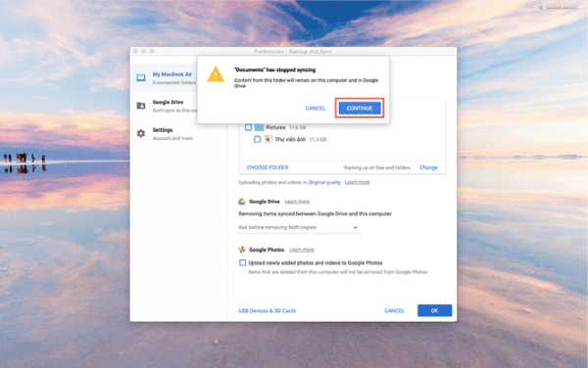The width and height of the screenshot is (588, 368).
Task: Click the Pictures folder icon
Action: (x=259, y=127)
